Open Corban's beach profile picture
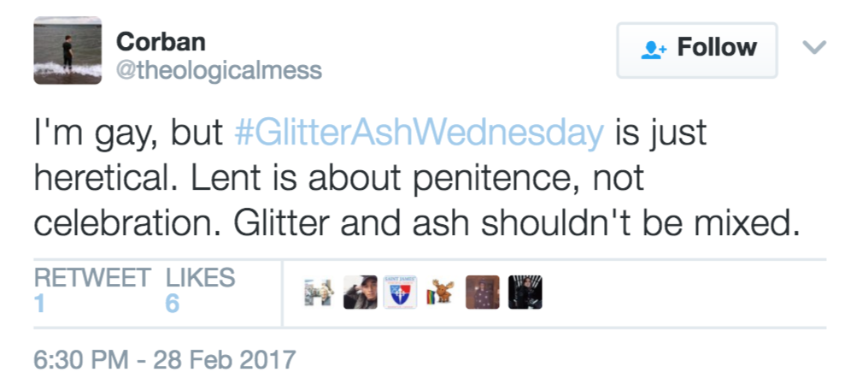Viewport: 868px width, 378px height. [x=67, y=50]
